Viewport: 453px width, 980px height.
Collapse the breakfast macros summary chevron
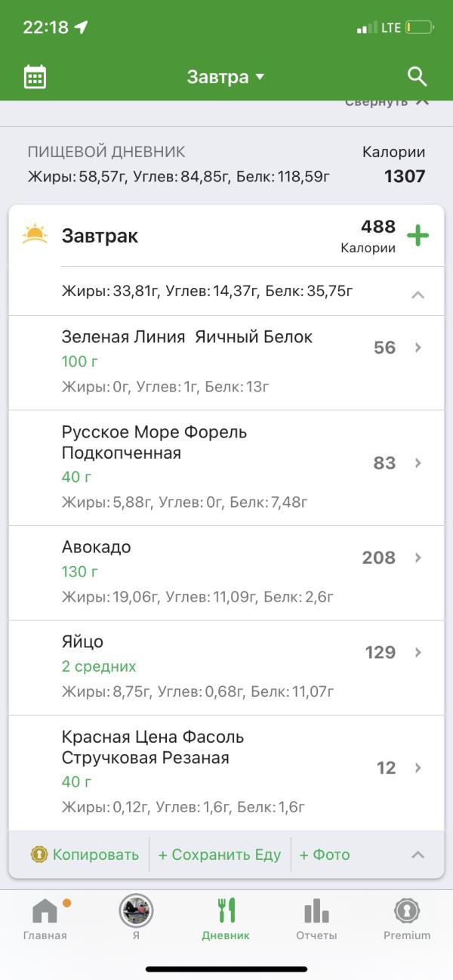(418, 295)
